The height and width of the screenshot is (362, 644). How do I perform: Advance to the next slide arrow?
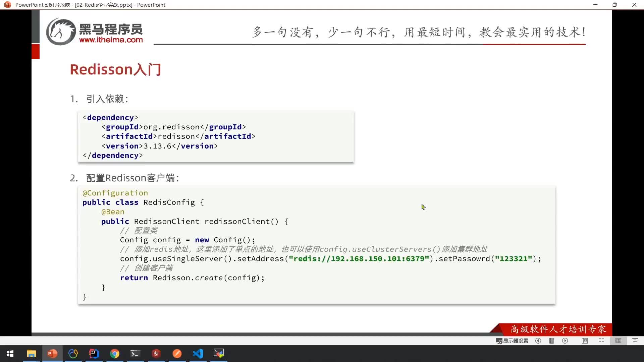[565, 341]
